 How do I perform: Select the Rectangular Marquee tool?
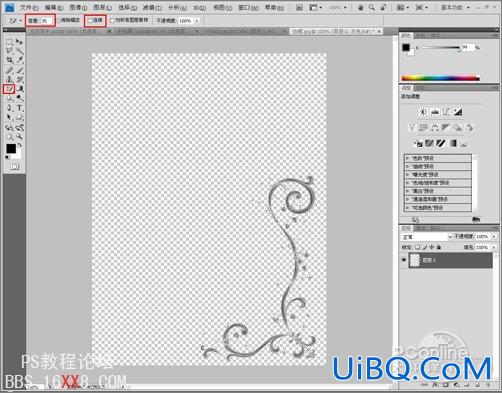(9, 42)
